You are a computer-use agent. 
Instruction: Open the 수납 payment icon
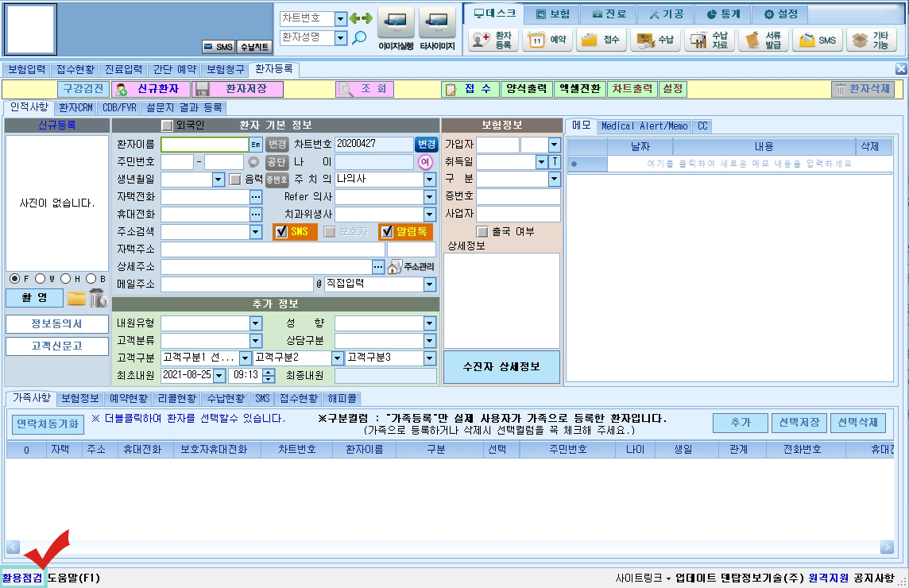(x=655, y=40)
